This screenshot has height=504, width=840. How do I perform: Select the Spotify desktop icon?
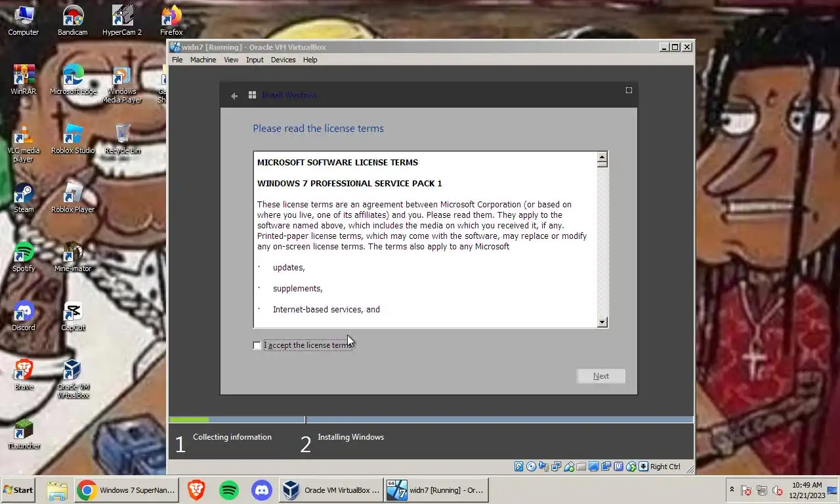pos(23,257)
